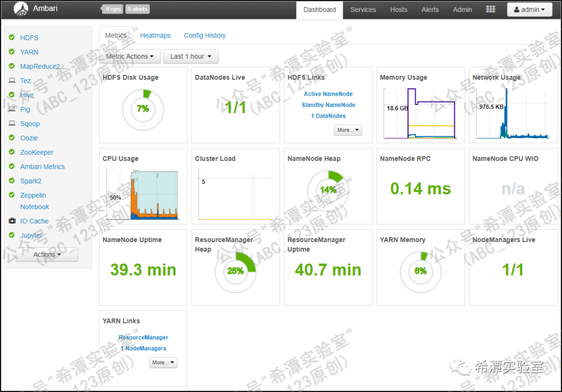Switch to the Config History tab
Image resolution: width=562 pixels, height=392 pixels.
(x=205, y=35)
